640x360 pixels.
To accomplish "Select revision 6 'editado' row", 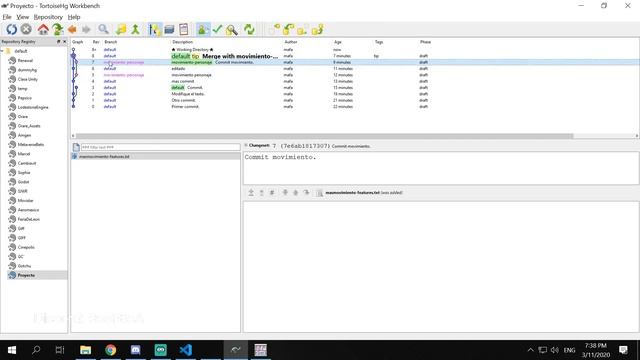I will point(355,69).
